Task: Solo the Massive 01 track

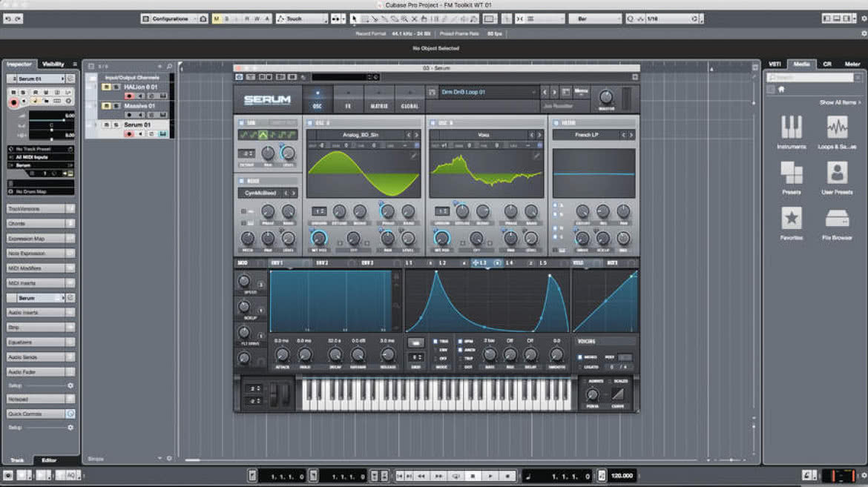Action: [116, 106]
